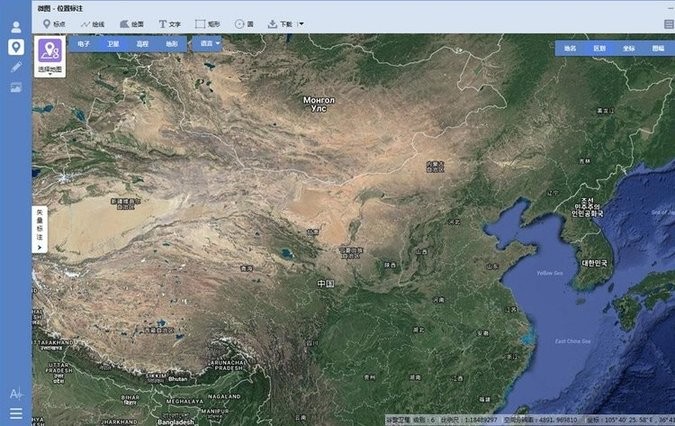Switch to 卫星 satellite map layer
675x426 pixels.
[x=112, y=44]
